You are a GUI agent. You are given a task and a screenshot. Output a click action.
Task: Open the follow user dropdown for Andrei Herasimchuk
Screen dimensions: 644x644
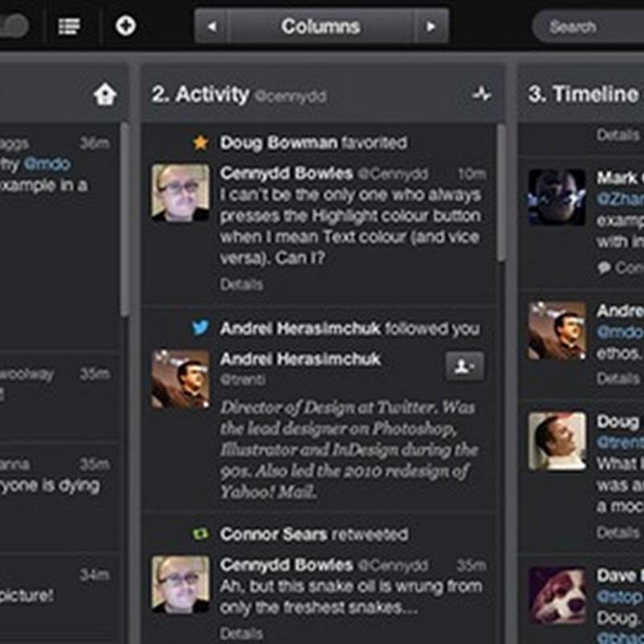(465, 366)
